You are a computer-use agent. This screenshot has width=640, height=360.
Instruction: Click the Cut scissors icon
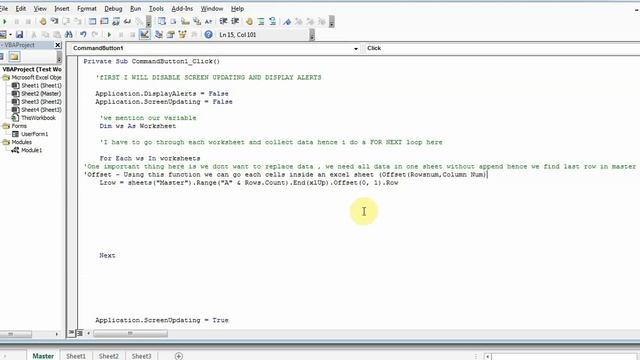[x=34, y=35]
